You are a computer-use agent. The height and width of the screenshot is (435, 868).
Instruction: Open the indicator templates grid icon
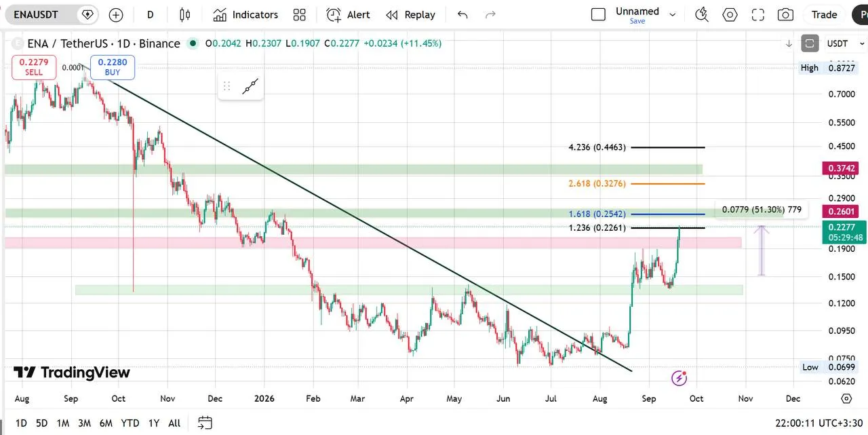299,14
